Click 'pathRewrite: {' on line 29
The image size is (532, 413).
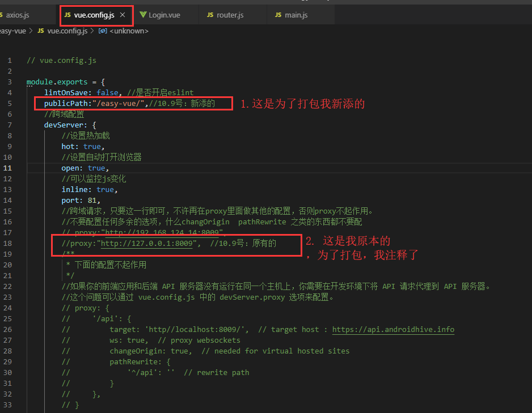pyautogui.click(x=140, y=362)
